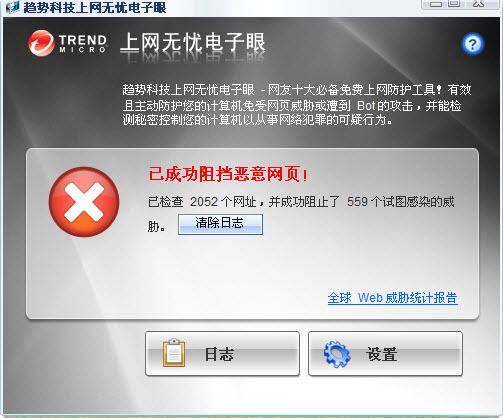Maximize the 上网无忧电子眼 window
Viewport: 503px width, 418px height.
pos(454,4)
